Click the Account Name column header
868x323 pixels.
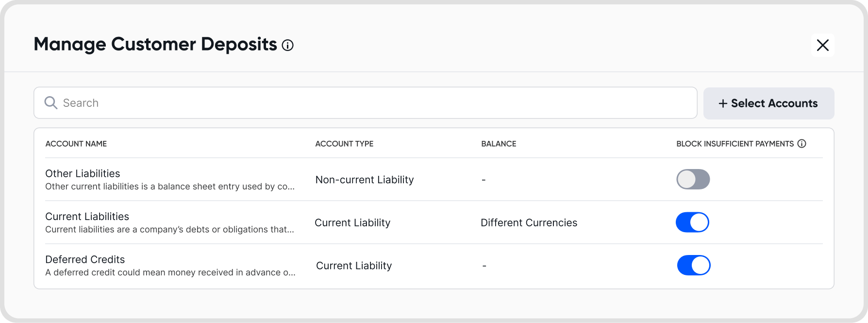[x=76, y=144]
